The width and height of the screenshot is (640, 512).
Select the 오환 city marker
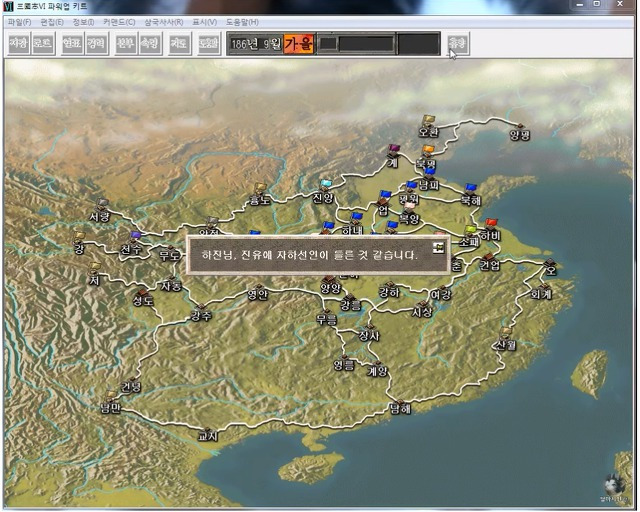[x=428, y=126]
